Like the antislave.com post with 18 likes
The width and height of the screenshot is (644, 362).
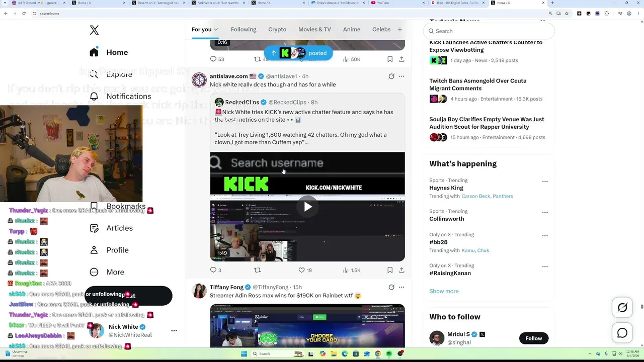click(x=305, y=270)
